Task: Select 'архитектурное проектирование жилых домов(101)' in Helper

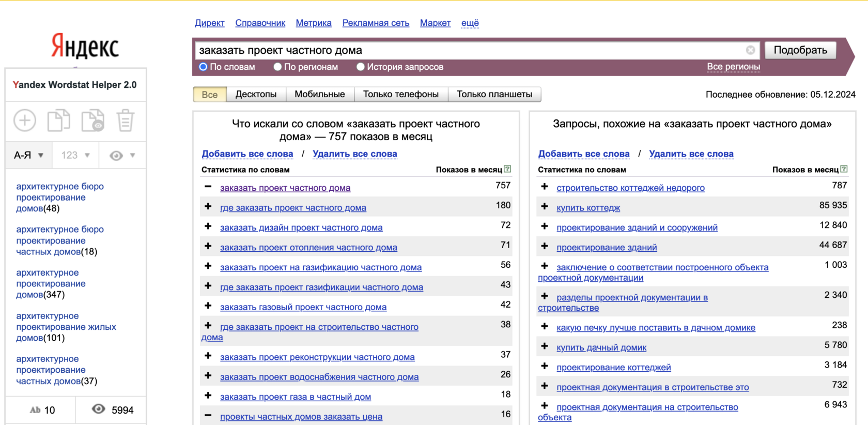Action: tap(66, 327)
